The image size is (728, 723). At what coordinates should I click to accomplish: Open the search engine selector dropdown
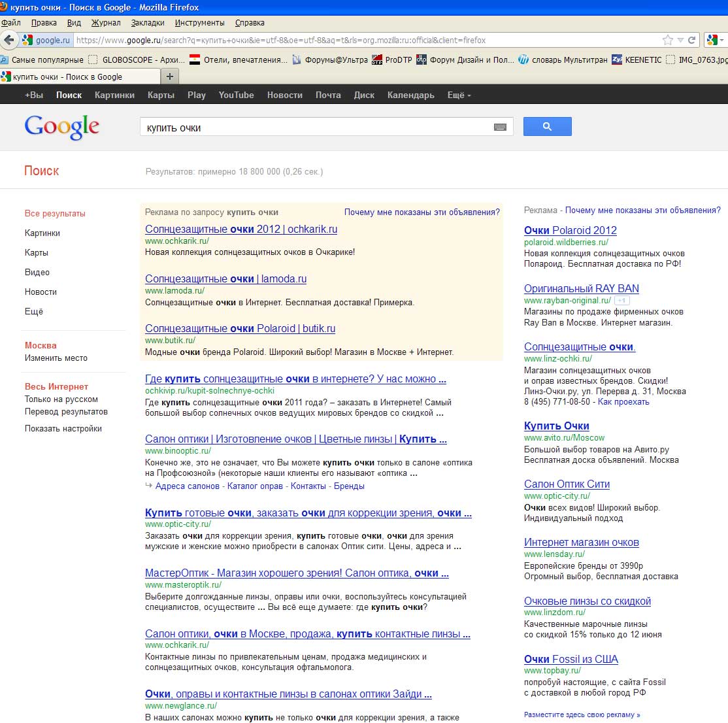(x=716, y=41)
